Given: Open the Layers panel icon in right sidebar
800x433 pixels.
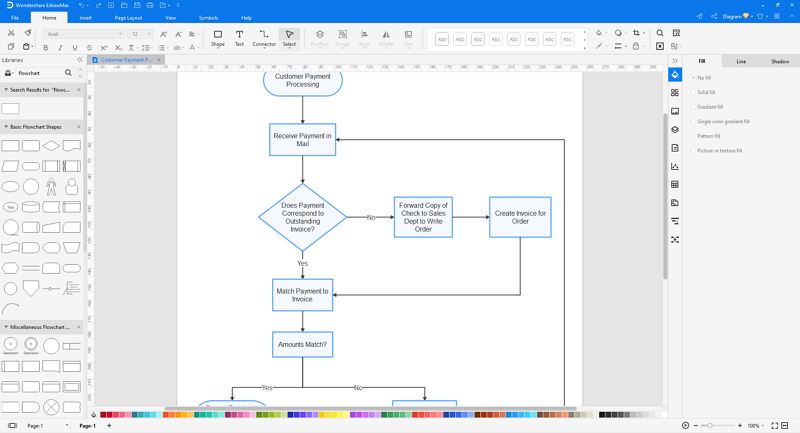Looking at the screenshot, I should pos(675,130).
